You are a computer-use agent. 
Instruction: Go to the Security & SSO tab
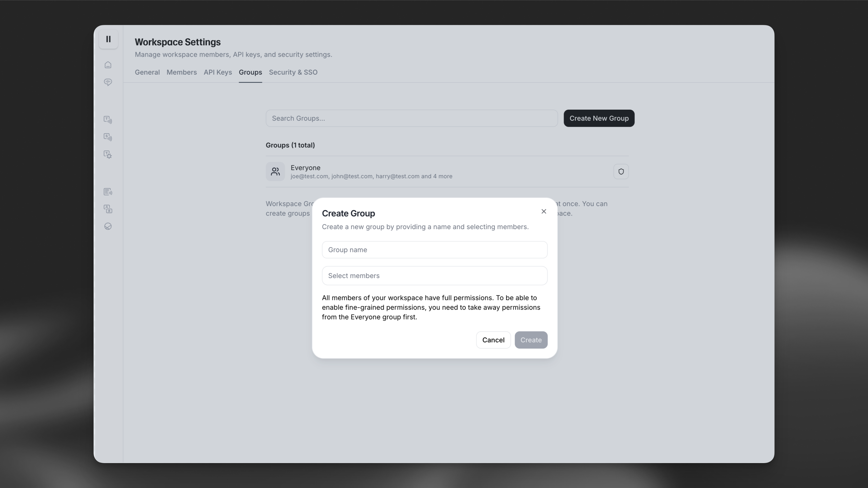[x=293, y=72]
